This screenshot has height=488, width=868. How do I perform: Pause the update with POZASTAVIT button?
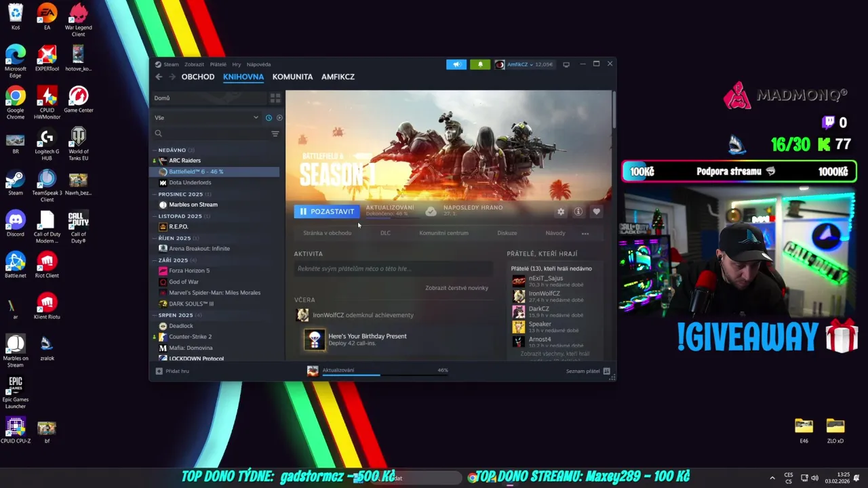coord(327,211)
